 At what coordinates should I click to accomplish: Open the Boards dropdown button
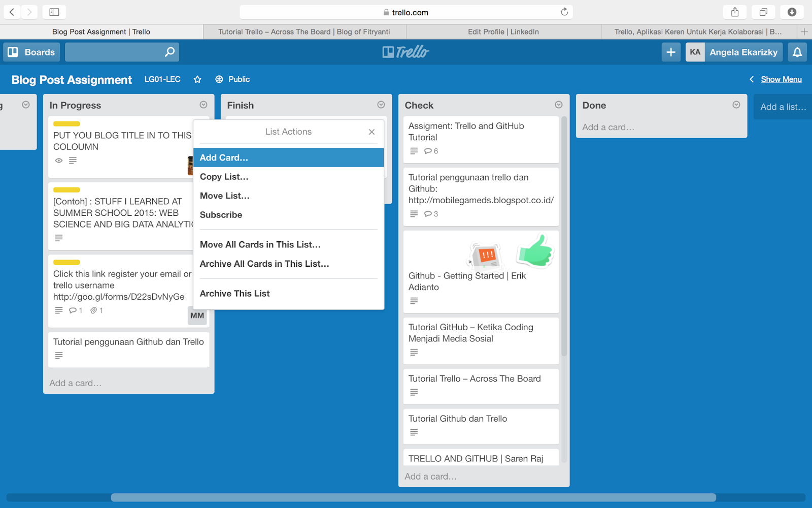[31, 52]
